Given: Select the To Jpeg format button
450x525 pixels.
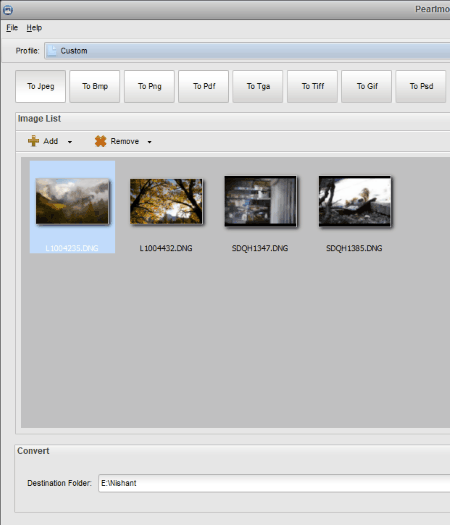Looking at the screenshot, I should (41, 86).
